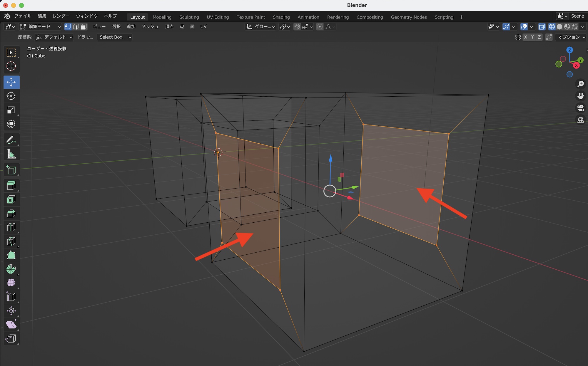Select the Measure tool
This screenshot has height=366, width=588.
coord(11,154)
